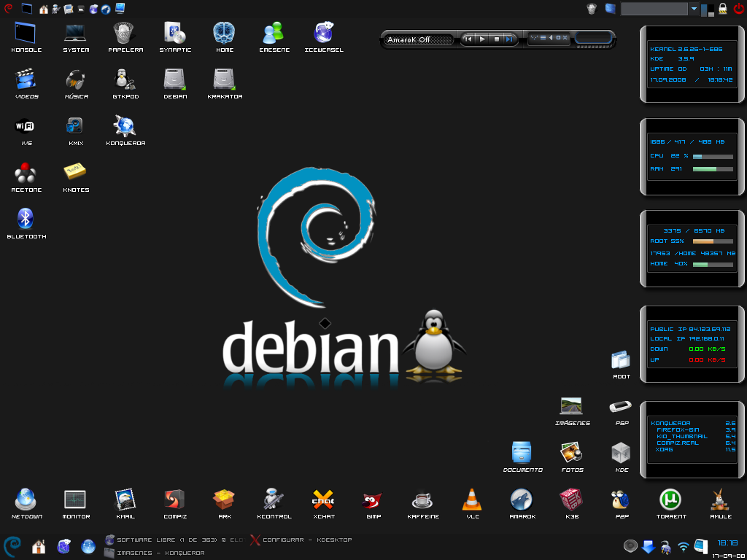
Task: Click stop button in Amarok widget
Action: (x=496, y=39)
